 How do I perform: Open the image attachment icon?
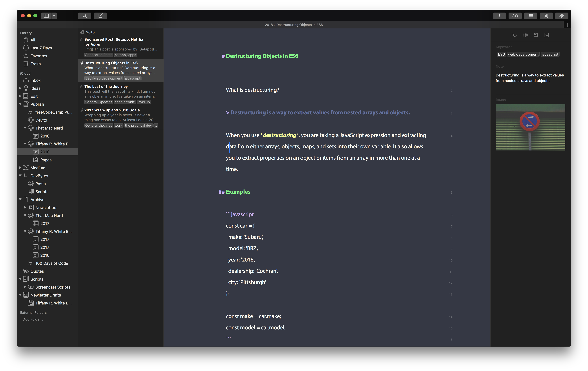click(546, 35)
